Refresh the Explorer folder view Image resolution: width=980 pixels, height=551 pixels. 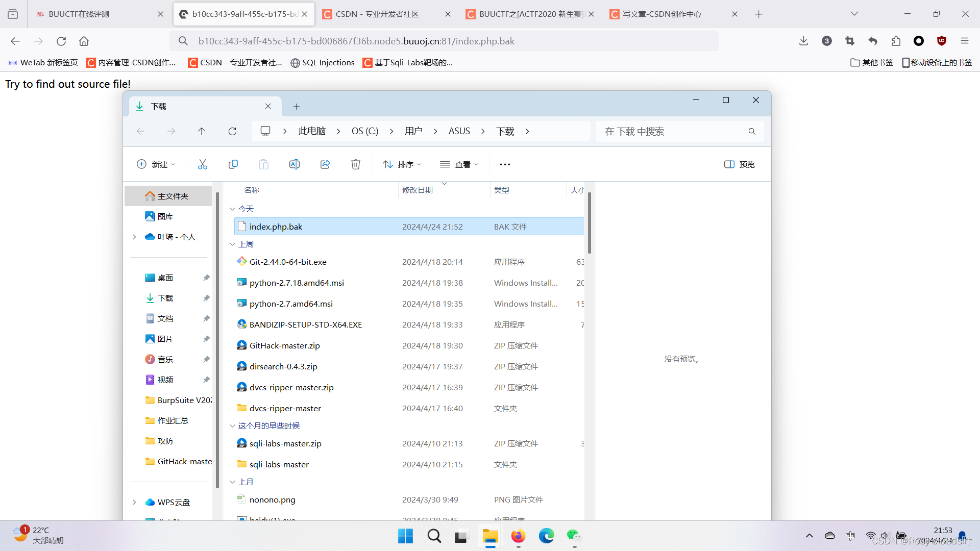232,132
